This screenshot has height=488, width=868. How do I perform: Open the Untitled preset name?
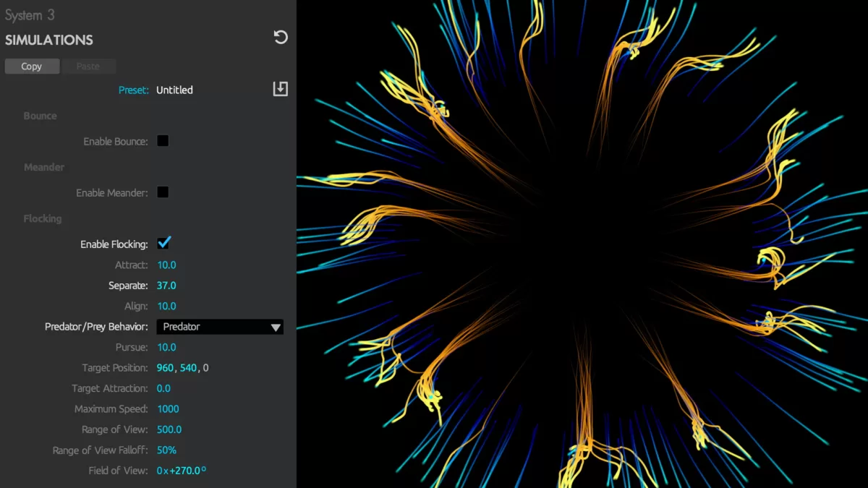pyautogui.click(x=174, y=90)
